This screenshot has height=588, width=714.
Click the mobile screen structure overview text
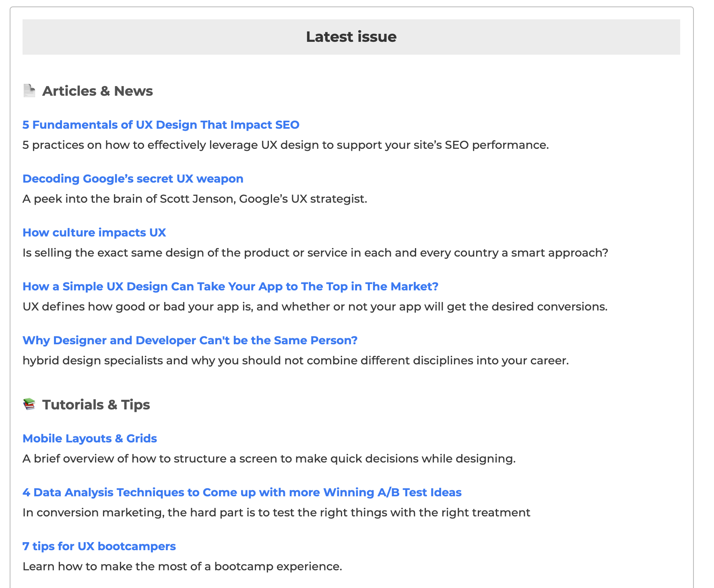(269, 458)
